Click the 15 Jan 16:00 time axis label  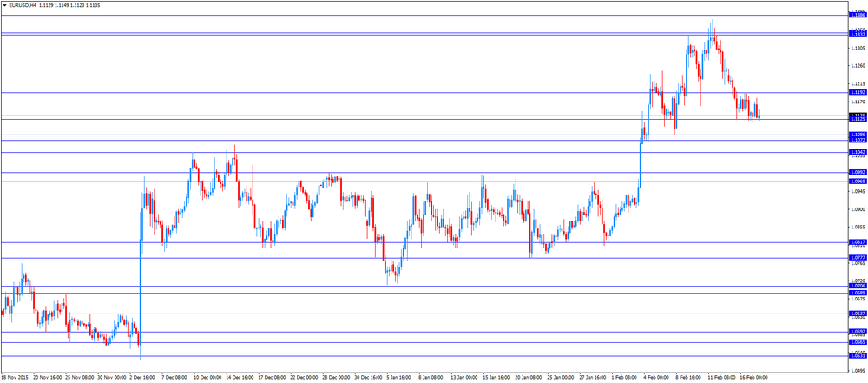[496, 378]
